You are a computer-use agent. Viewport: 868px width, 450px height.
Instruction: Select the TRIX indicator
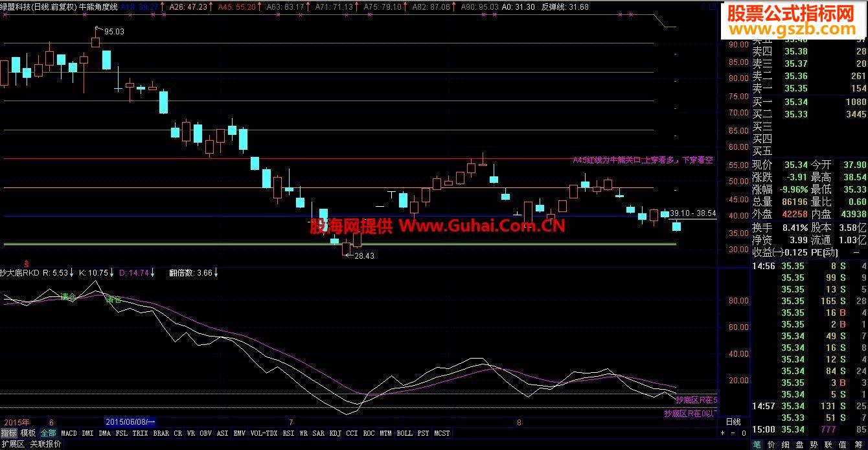pos(140,432)
